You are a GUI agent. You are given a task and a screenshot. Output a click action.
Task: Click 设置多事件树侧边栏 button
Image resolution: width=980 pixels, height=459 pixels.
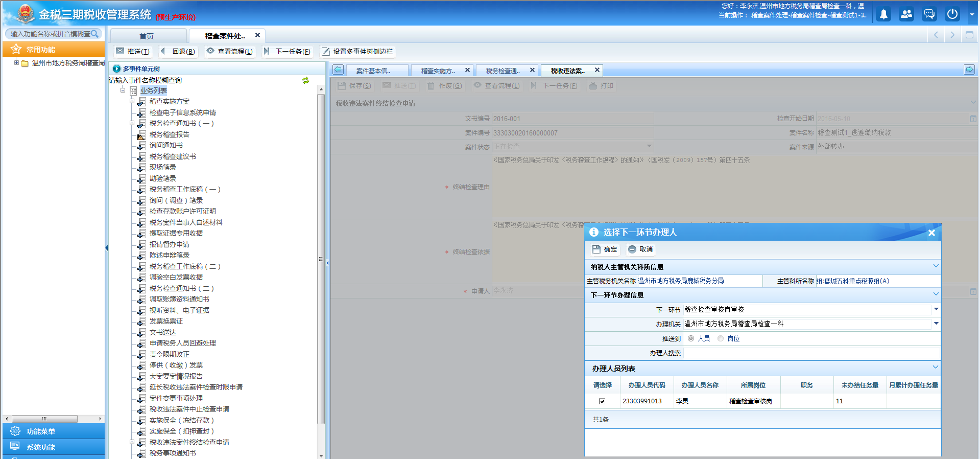click(x=357, y=51)
